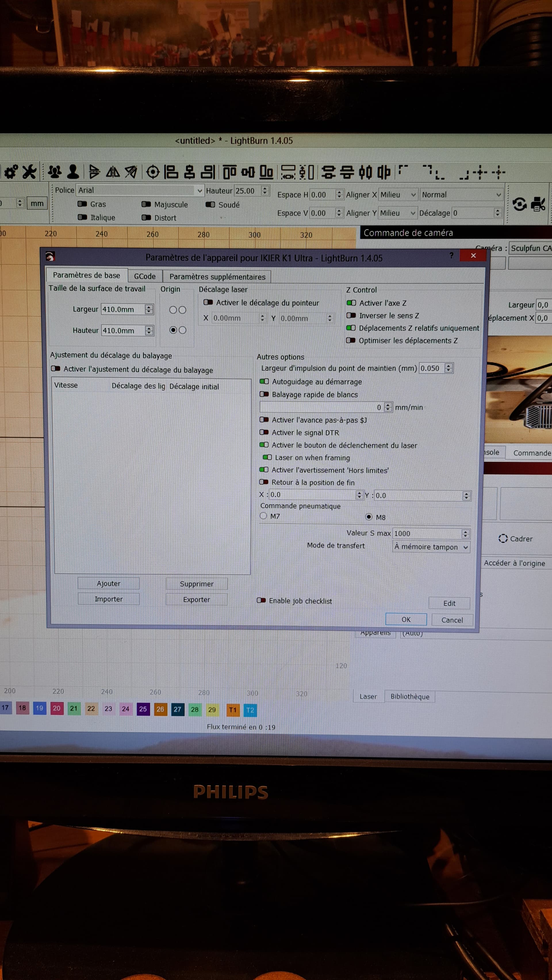The image size is (552, 980).
Task: Click the Make Same Width icon
Action: click(288, 172)
